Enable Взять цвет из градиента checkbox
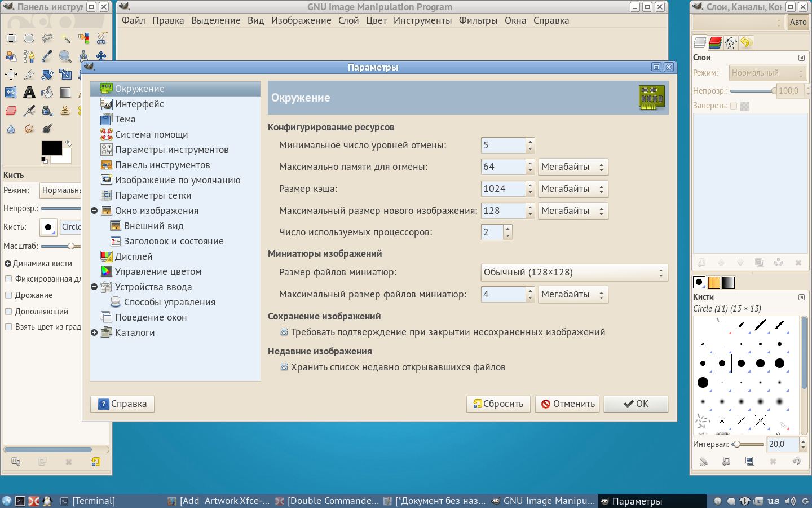This screenshot has width=812, height=508. pyautogui.click(x=8, y=327)
